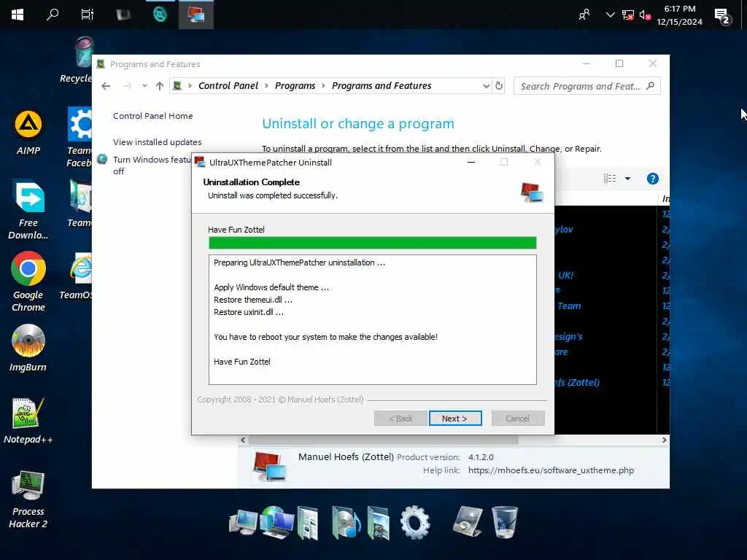Open the drive dock icon
This screenshot has height=560, width=747.
[x=468, y=521]
